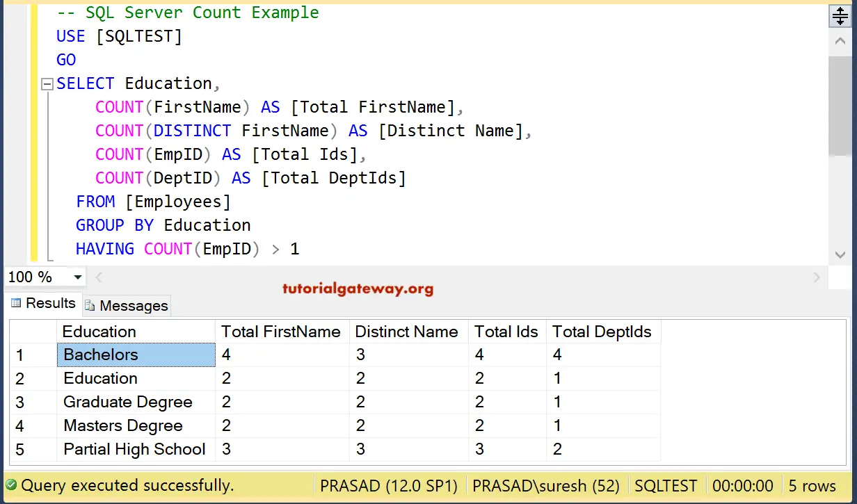Viewport: 857px width, 504px height.
Task: Place cursor on HAVING COUNT(EmpID) line
Action: tap(187, 249)
